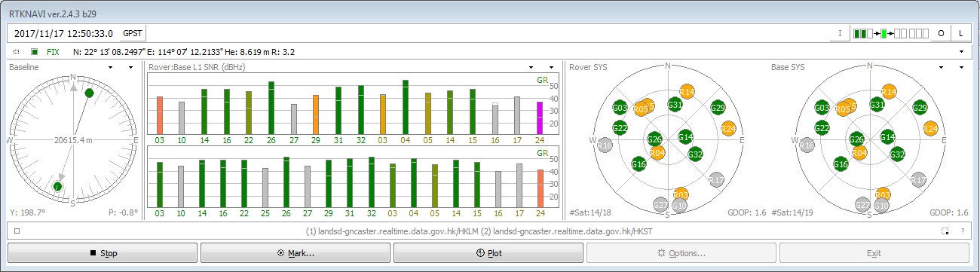Click the GPST time system button
The image size is (980, 272).
click(x=133, y=33)
